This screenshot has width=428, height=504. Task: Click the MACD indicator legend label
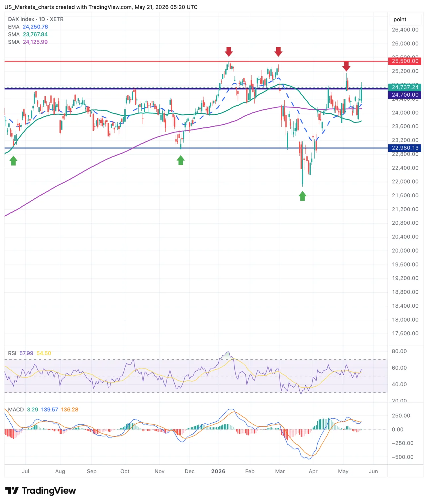16,410
